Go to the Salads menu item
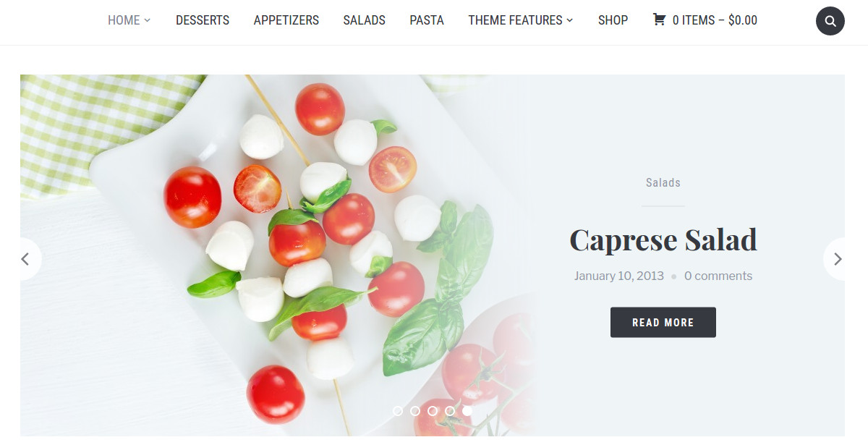Screen dimensions: 868x445 point(364,20)
